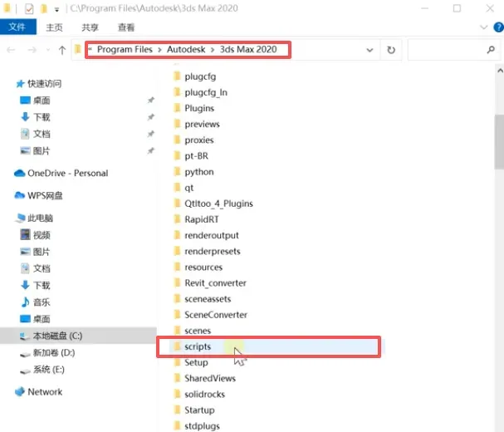
Task: Open quick access toolbar customize dropdown
Action: [57, 9]
